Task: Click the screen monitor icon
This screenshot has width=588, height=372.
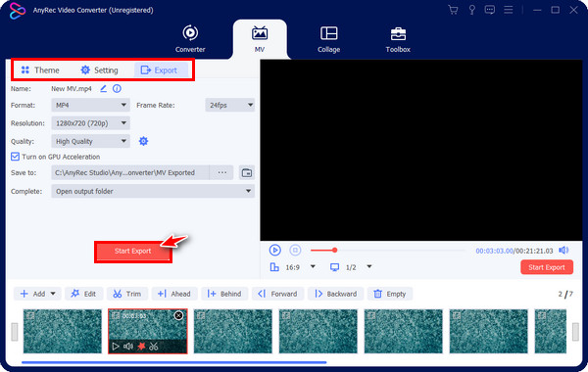Action: pyautogui.click(x=334, y=267)
